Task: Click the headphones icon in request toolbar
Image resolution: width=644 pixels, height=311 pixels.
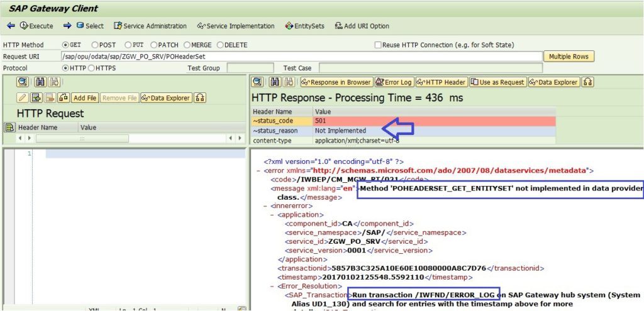Action: 200,98
